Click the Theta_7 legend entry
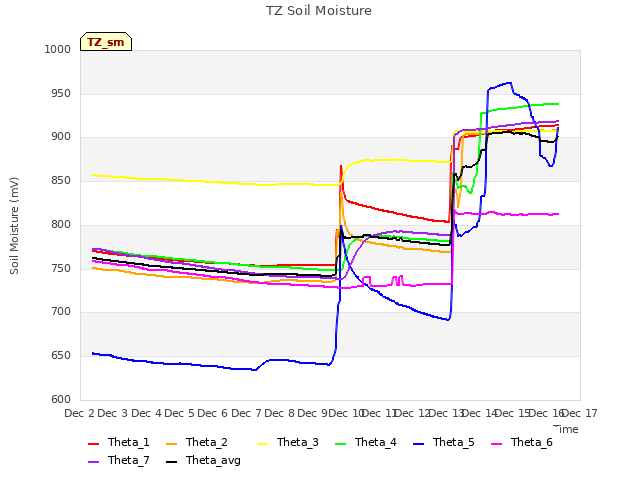 tap(119, 460)
